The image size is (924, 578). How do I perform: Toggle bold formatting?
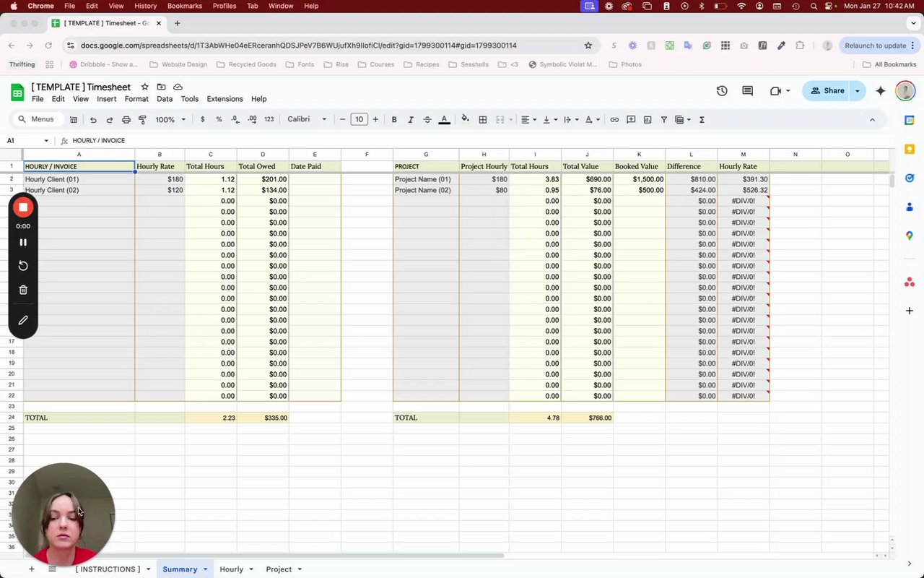click(x=394, y=119)
